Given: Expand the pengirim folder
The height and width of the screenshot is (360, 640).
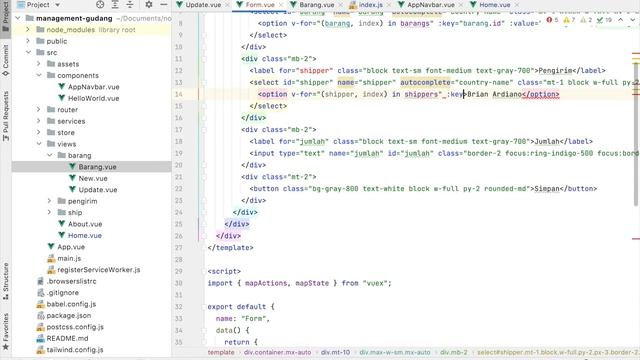Looking at the screenshot, I should pyautogui.click(x=49, y=201).
